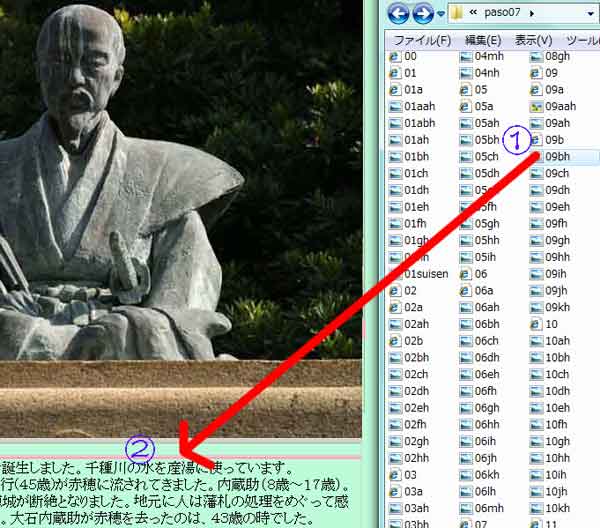Select the 09bh image file
This screenshot has height=528, width=600.
557,157
